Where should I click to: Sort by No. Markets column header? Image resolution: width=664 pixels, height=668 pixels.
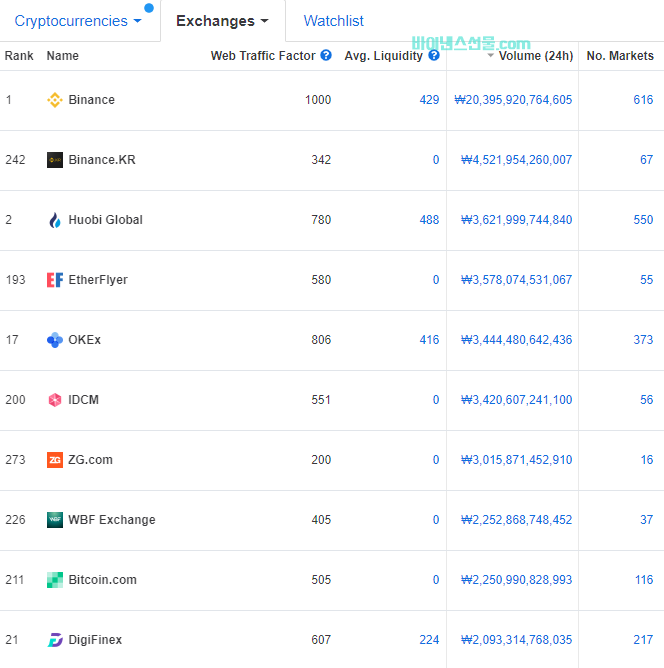coord(620,56)
